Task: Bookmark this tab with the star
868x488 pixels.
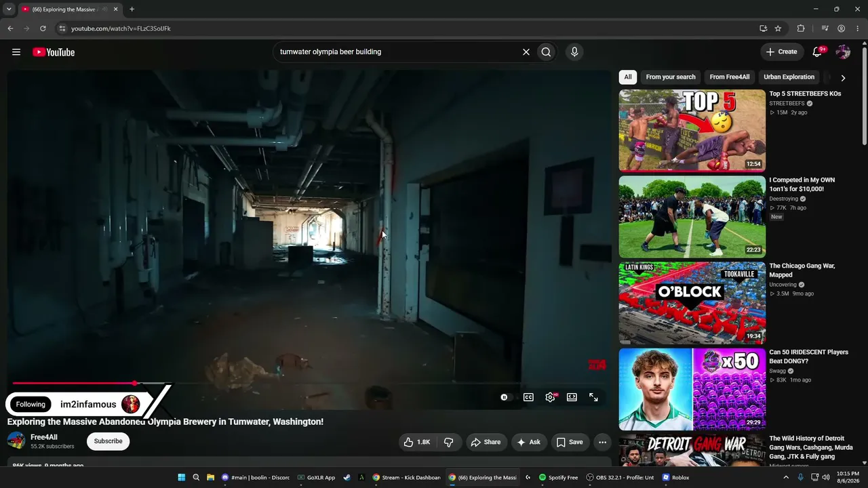Action: pos(778,28)
